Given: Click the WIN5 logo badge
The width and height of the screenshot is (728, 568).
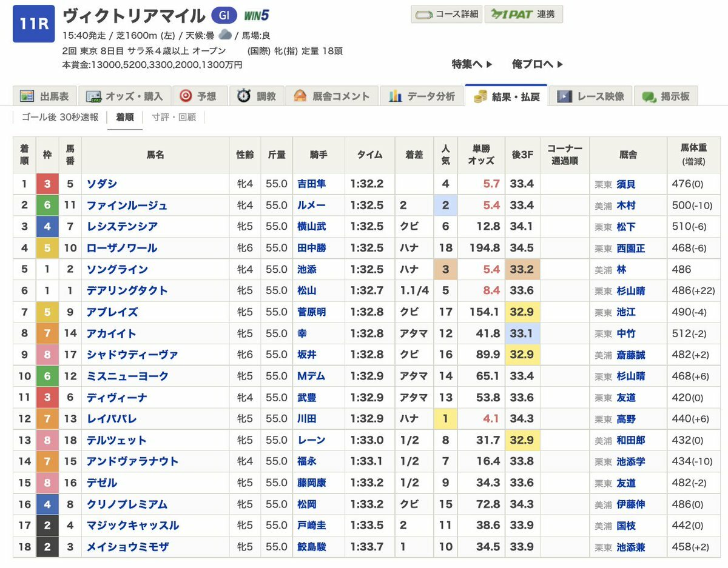Looking at the screenshot, I should click(x=256, y=15).
